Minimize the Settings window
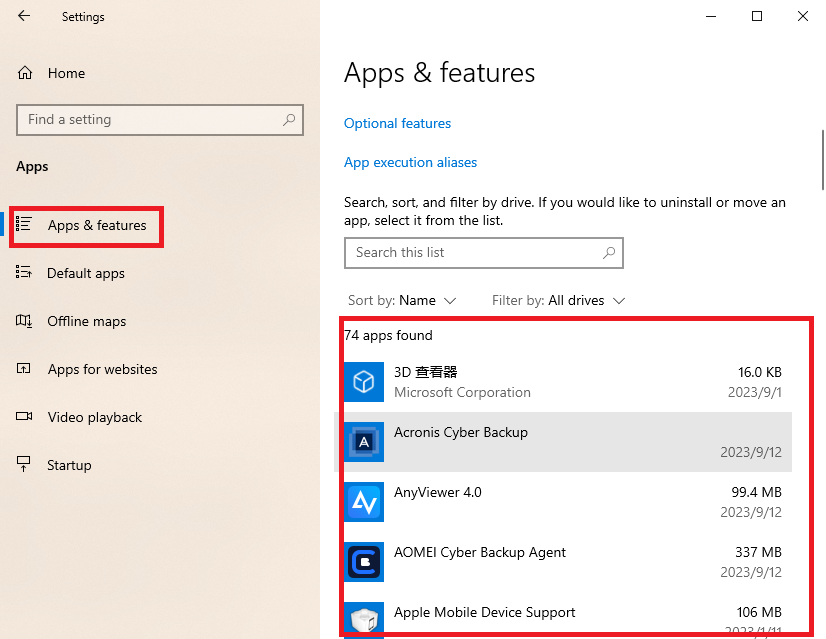Viewport: 826px width, 639px height. [x=711, y=16]
